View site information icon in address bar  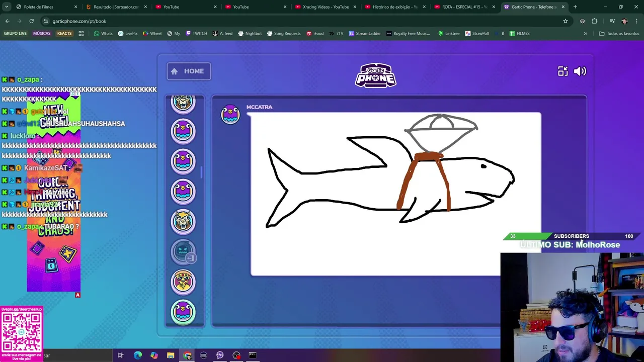46,21
